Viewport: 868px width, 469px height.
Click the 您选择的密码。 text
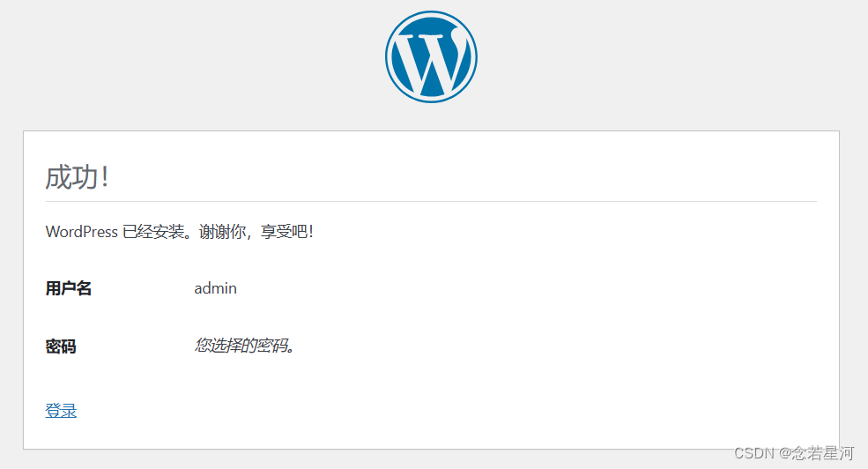pyautogui.click(x=244, y=346)
